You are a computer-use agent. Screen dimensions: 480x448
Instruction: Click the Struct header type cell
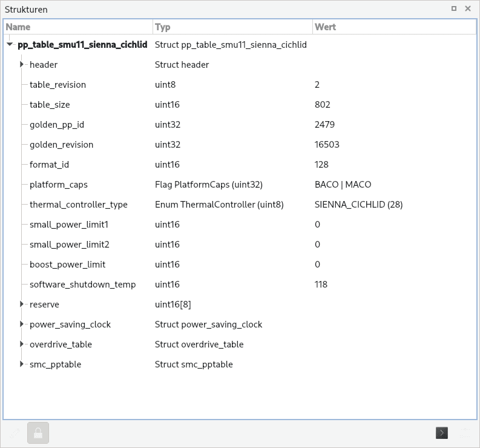tap(182, 65)
